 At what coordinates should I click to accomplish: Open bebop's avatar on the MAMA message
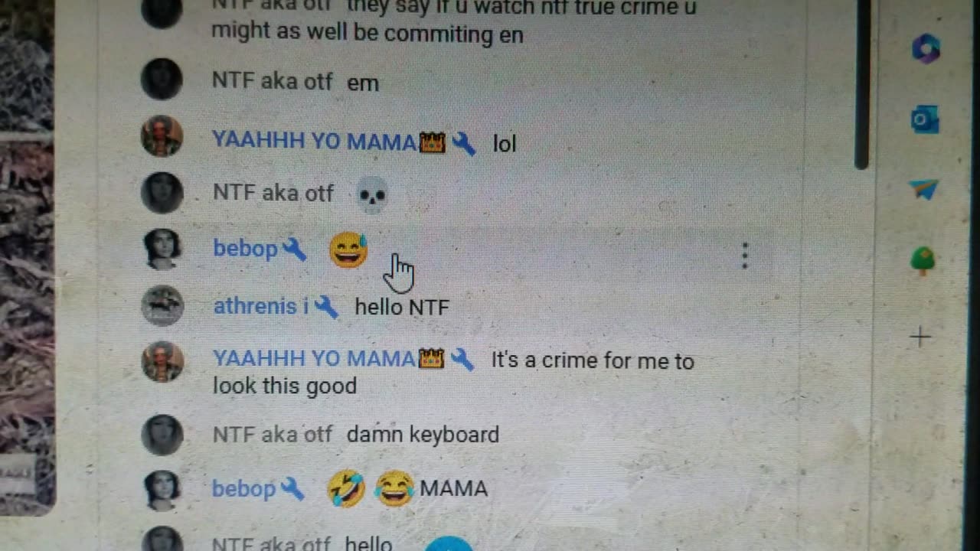(x=162, y=490)
